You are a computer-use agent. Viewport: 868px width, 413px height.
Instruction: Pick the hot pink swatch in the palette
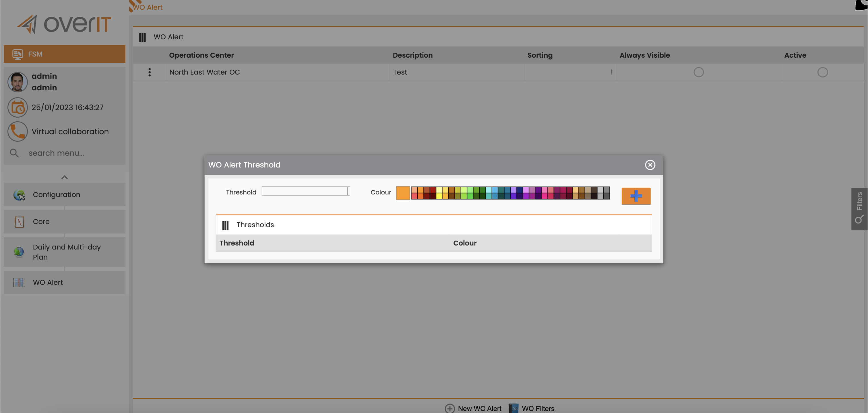pos(545,196)
